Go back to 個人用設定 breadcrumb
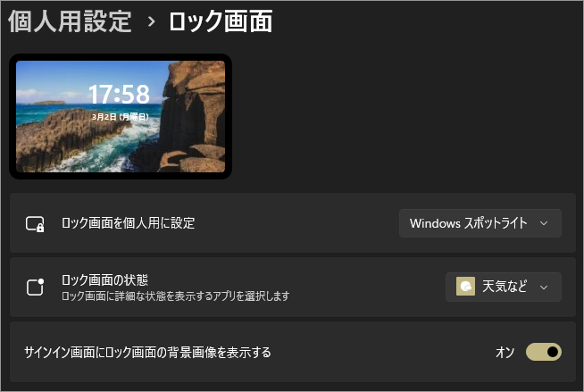This screenshot has width=584, height=392. point(70,21)
